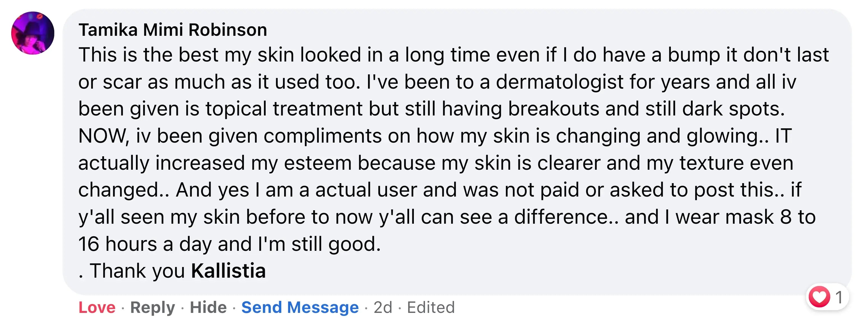868x321 pixels.
Task: Hide this comment
Action: 208,307
